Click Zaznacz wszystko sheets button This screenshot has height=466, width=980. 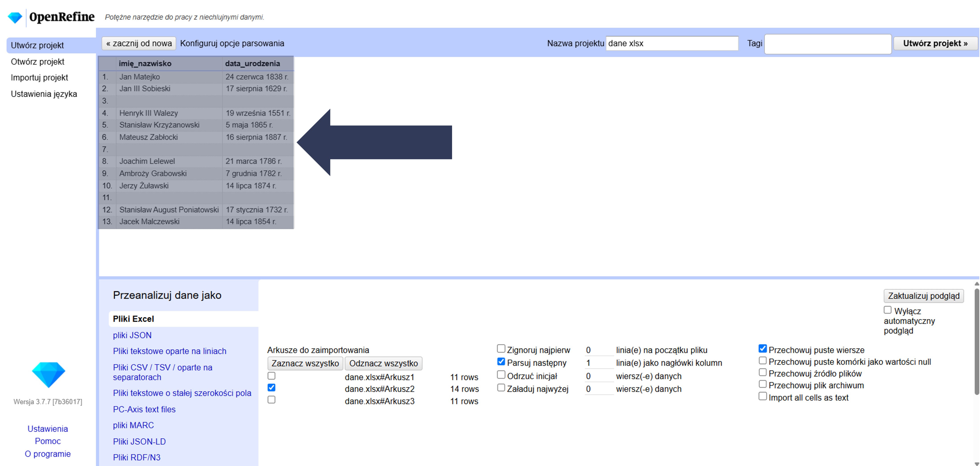(x=305, y=363)
